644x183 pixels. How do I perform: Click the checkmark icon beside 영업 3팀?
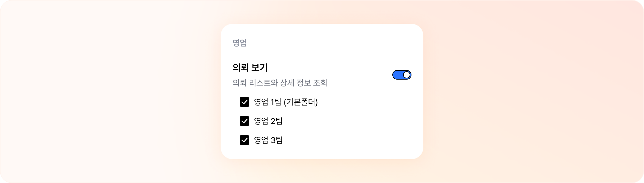(244, 140)
